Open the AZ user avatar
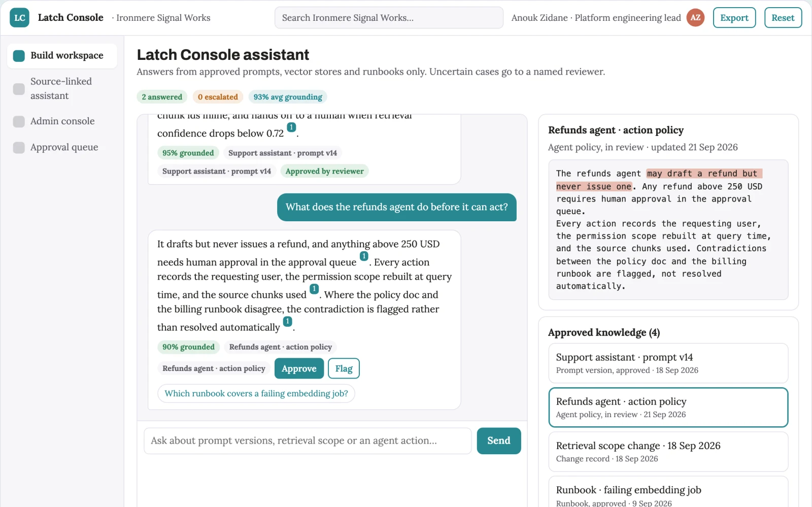Viewport: 812px width, 507px height. [x=695, y=18]
